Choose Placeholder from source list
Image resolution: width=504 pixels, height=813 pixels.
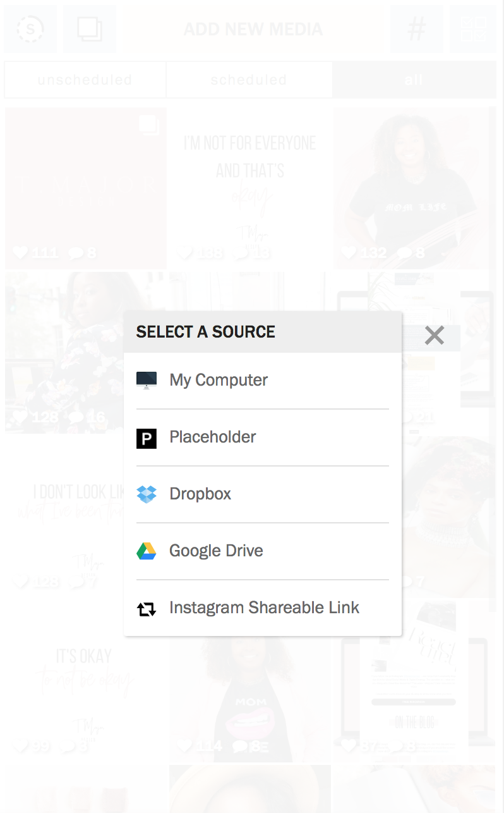coord(213,437)
